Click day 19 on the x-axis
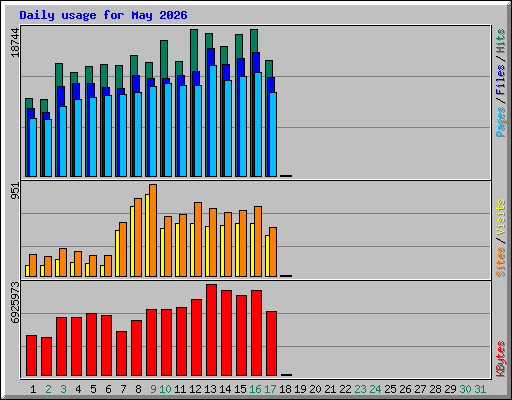The height and width of the screenshot is (400, 512). pos(300,389)
